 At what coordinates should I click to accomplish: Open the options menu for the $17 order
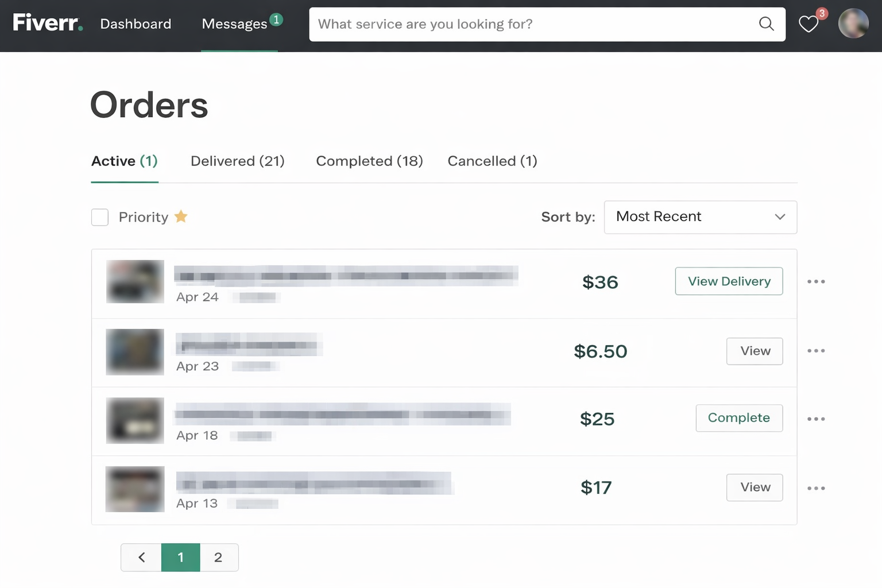pyautogui.click(x=816, y=488)
